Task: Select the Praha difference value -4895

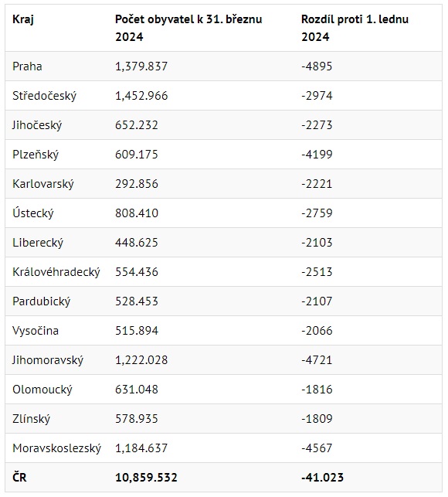Action: (317, 66)
